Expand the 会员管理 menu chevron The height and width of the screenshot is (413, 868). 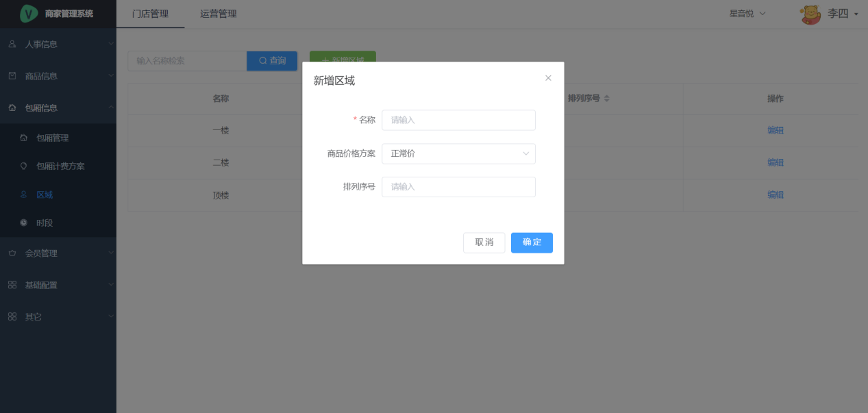pyautogui.click(x=111, y=253)
